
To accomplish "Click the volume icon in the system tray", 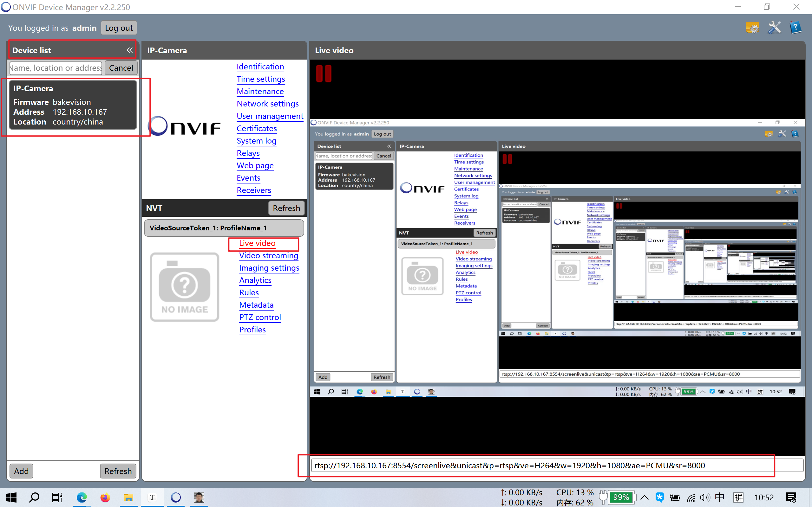I will pyautogui.click(x=705, y=497).
